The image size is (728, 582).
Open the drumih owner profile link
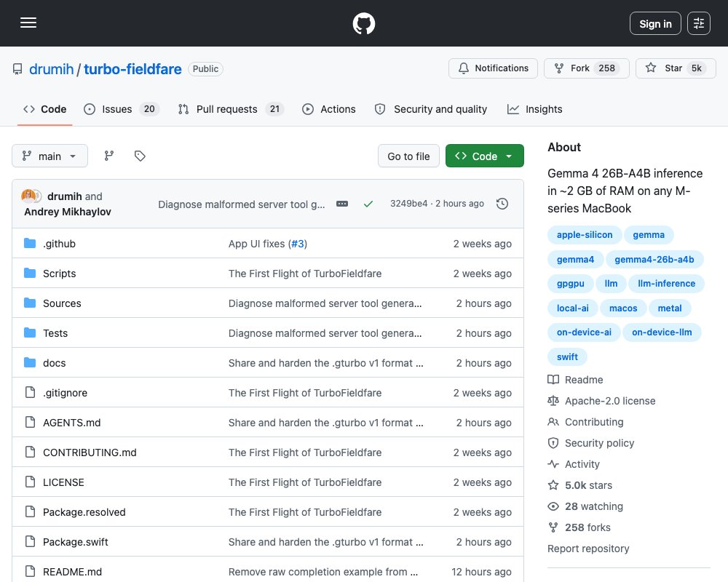(x=51, y=69)
